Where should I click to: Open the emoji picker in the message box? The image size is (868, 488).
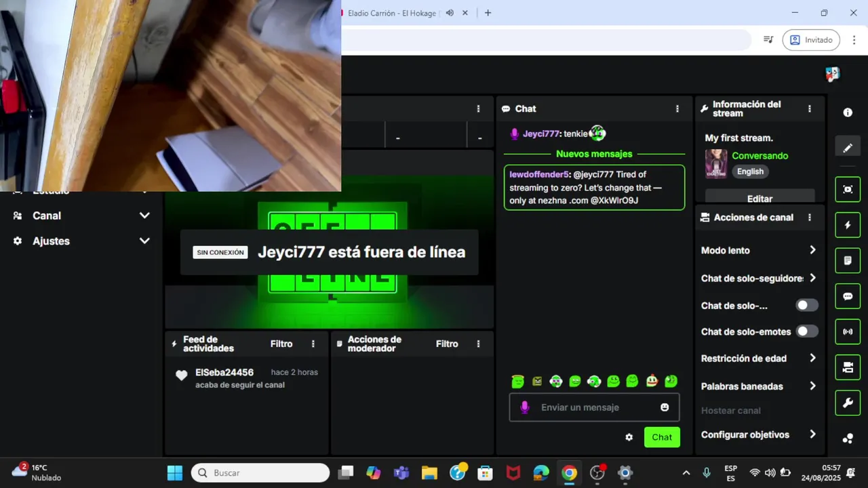[x=665, y=407]
